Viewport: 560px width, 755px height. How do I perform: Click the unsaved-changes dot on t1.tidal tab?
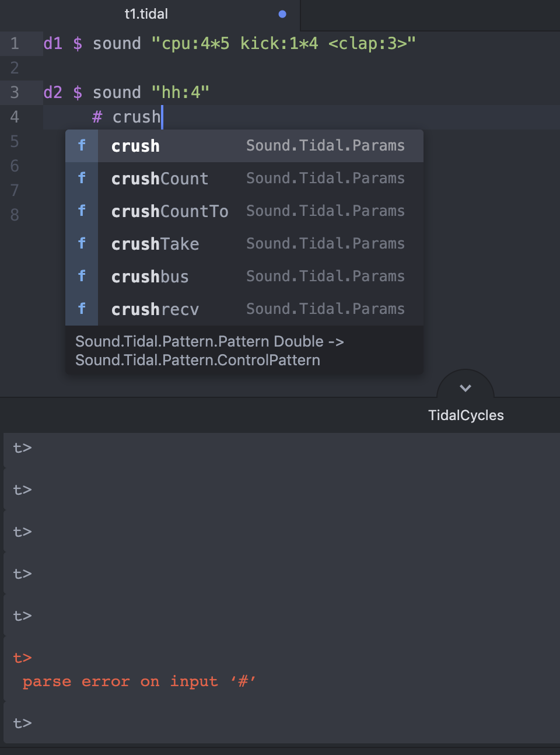coord(282,14)
